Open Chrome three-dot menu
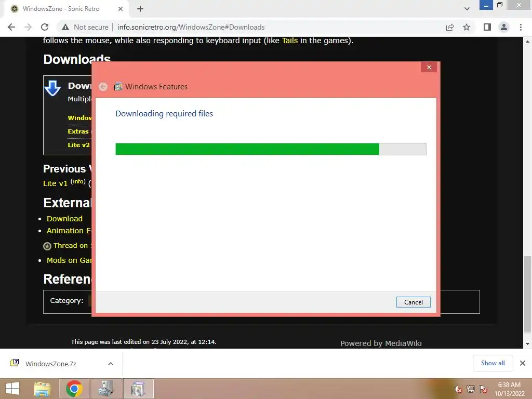Screen dimensions: 532x399 click(521, 27)
